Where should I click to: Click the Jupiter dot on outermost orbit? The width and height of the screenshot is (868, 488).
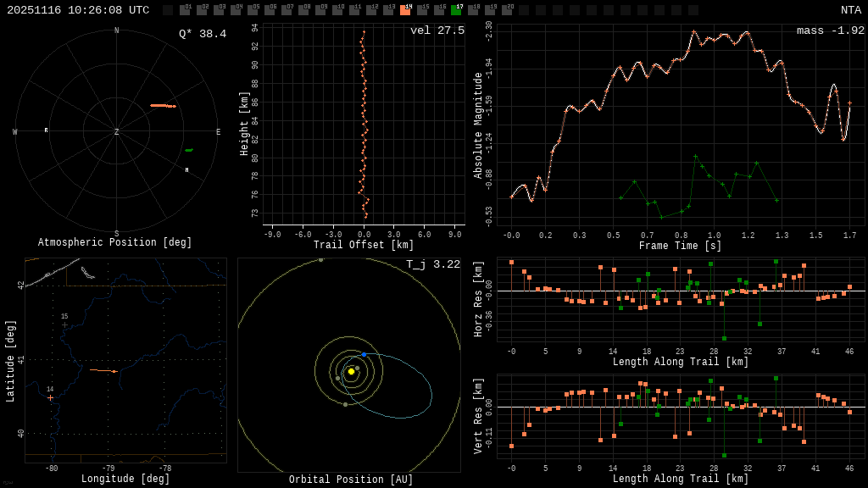click(321, 260)
